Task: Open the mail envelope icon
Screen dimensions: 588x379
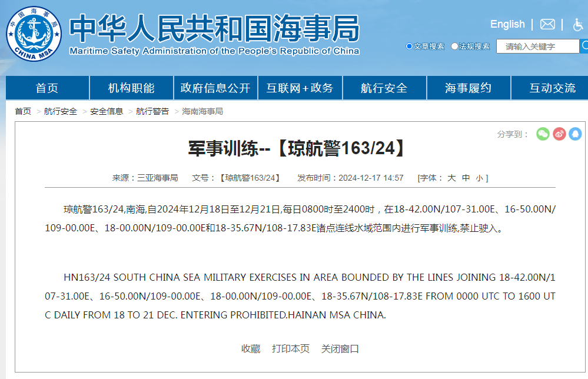Action: pyautogui.click(x=547, y=24)
